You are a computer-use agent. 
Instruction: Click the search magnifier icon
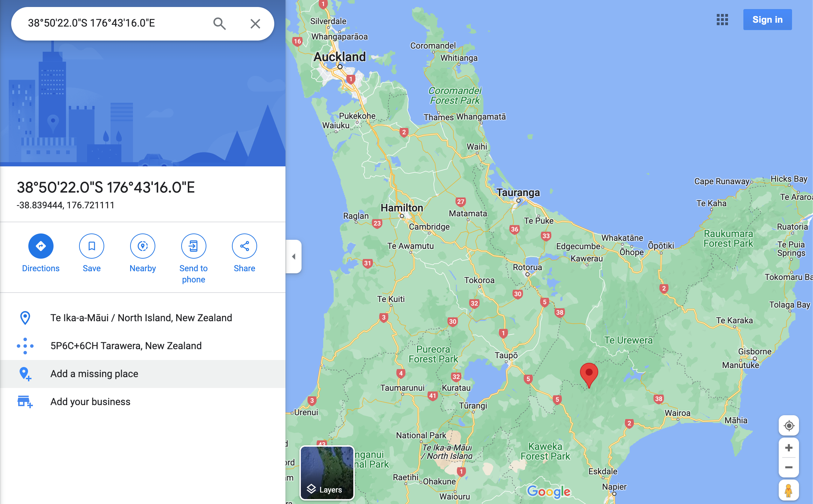pos(219,23)
